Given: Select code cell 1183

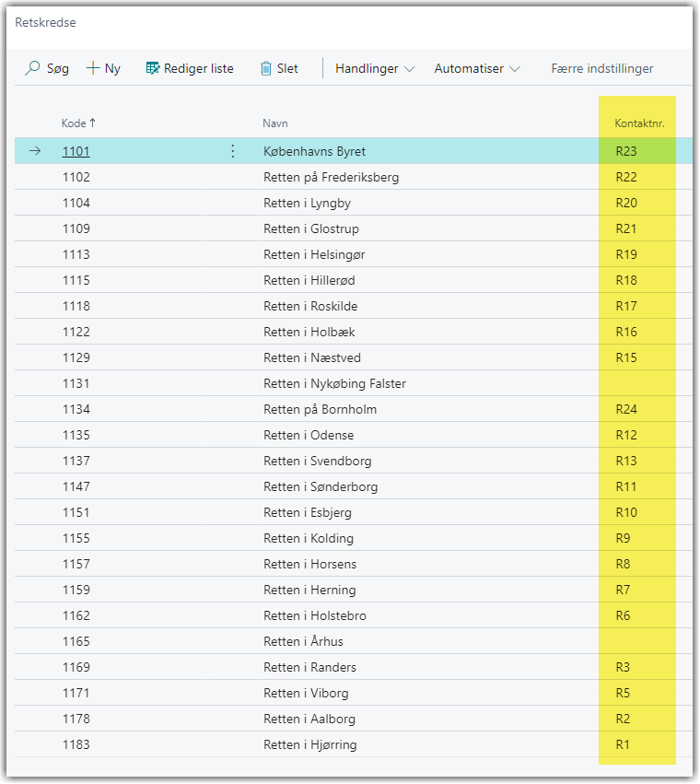Looking at the screenshot, I should pyautogui.click(x=76, y=744).
